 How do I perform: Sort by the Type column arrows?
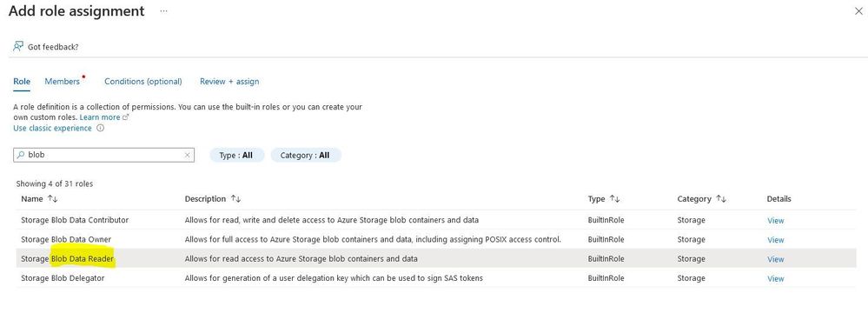(x=614, y=199)
